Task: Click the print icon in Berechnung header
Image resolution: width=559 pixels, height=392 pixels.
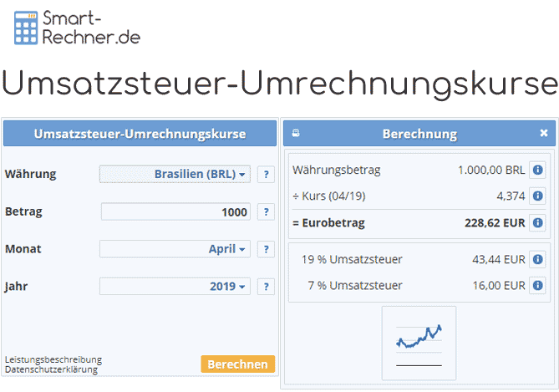Action: [x=296, y=133]
